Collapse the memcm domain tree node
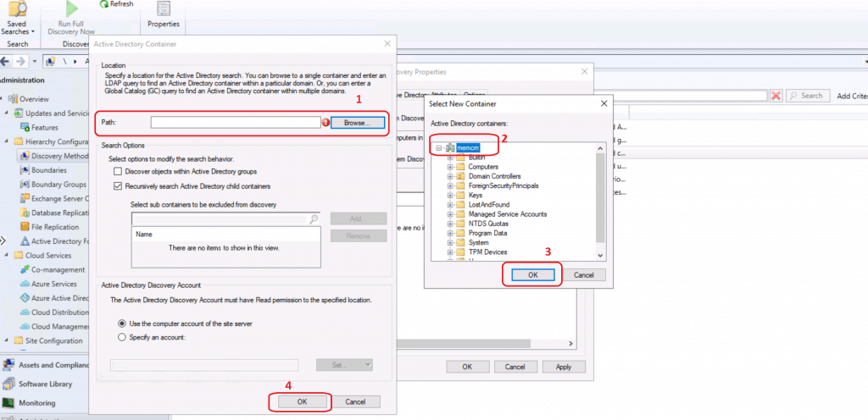This screenshot has height=420, width=868. pos(438,148)
